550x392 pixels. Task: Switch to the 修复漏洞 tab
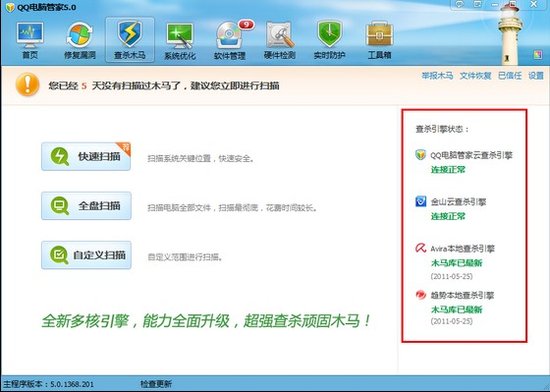[x=80, y=40]
